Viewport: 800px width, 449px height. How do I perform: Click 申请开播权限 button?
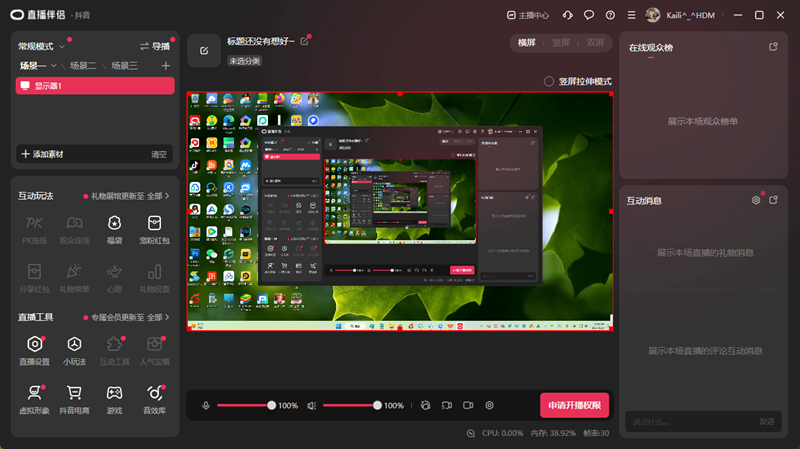pos(574,405)
